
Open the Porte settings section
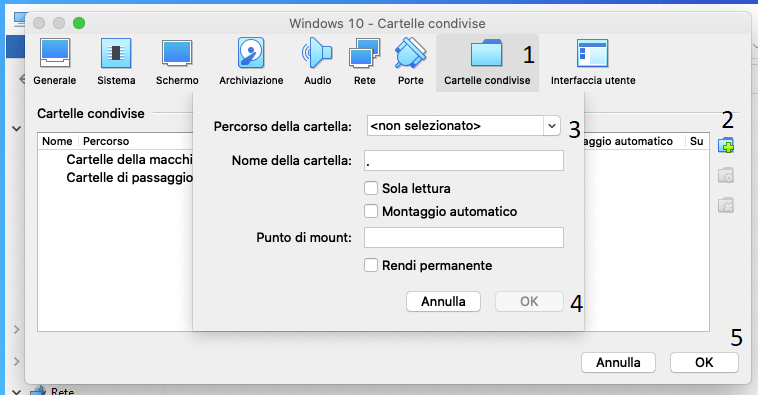[410, 62]
